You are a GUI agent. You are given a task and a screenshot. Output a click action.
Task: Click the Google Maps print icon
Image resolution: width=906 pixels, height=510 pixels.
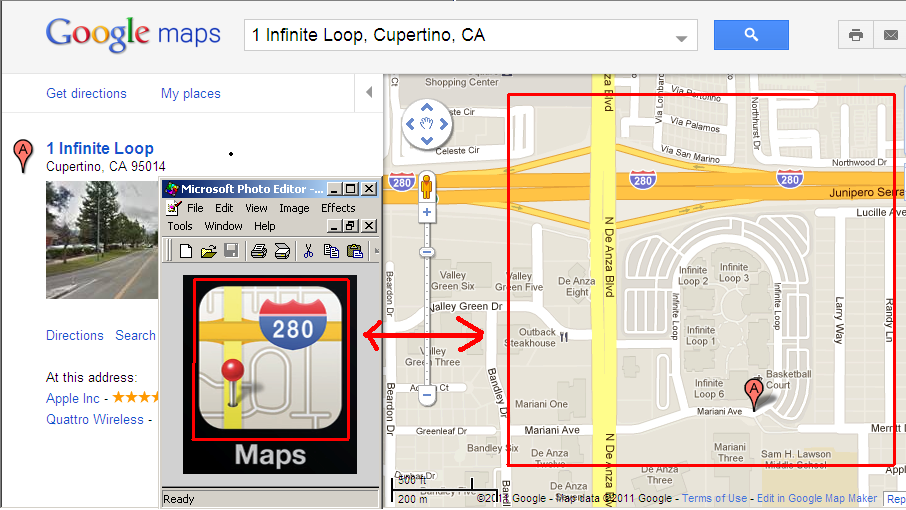[856, 35]
